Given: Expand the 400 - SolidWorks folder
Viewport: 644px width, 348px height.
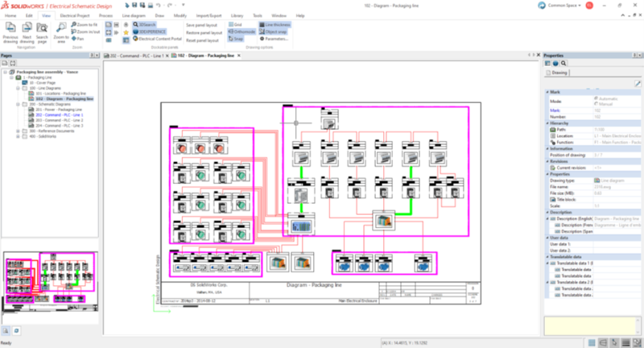Looking at the screenshot, I should pos(18,136).
